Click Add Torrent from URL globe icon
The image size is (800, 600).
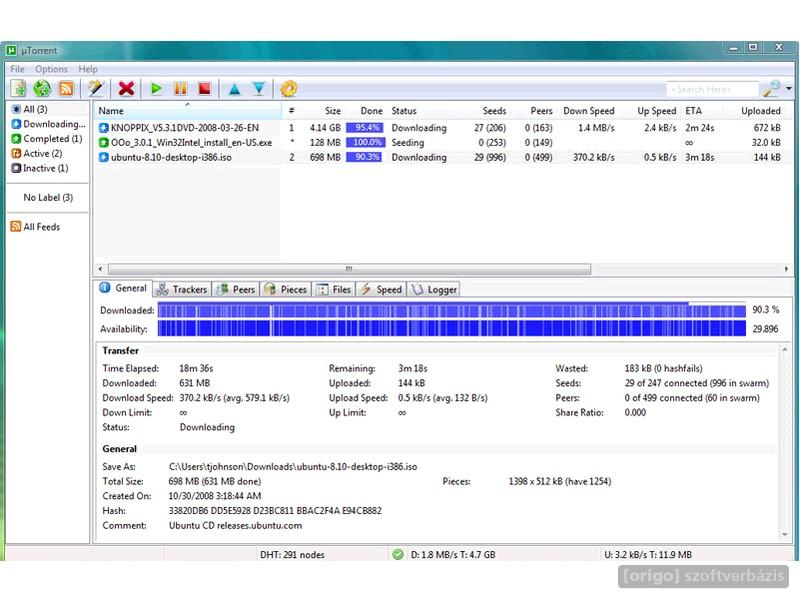pos(42,89)
